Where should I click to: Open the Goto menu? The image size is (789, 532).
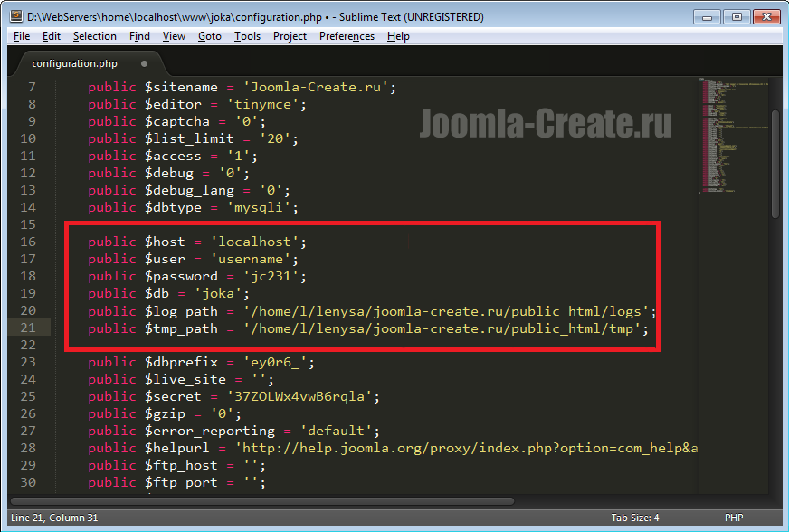point(209,36)
